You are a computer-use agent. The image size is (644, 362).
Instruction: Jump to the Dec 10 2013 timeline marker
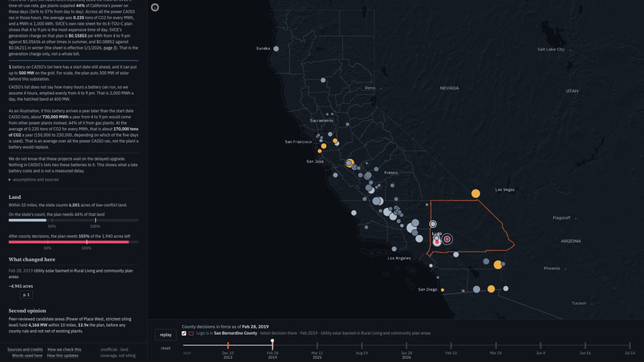(x=228, y=346)
